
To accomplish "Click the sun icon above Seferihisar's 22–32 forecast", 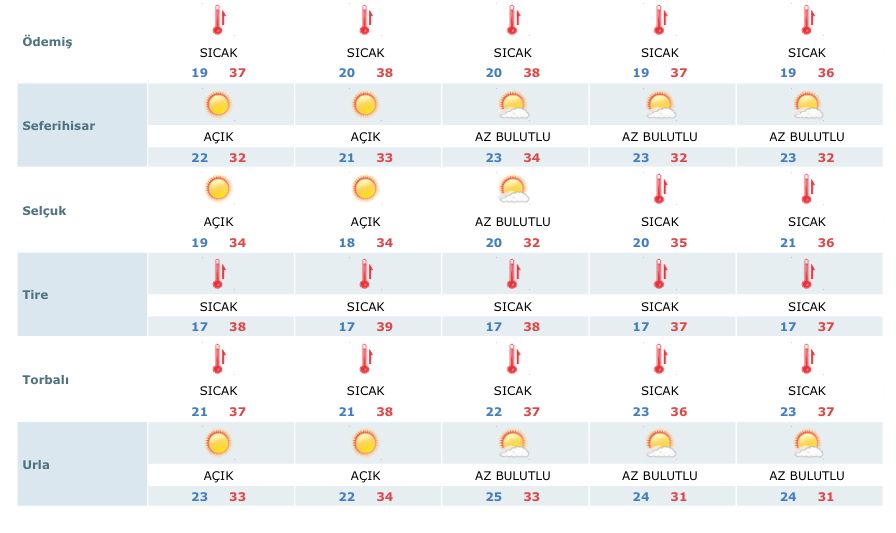I will tap(218, 104).
